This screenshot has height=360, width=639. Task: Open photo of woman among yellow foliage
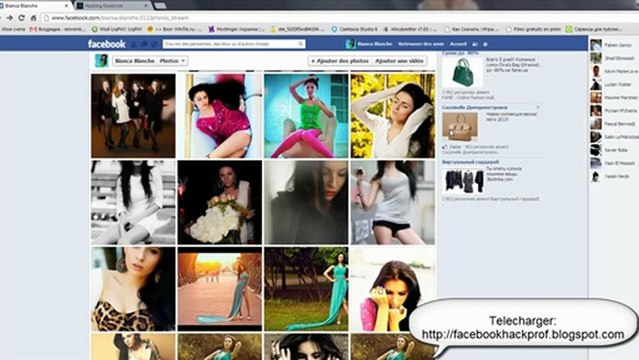tap(392, 116)
